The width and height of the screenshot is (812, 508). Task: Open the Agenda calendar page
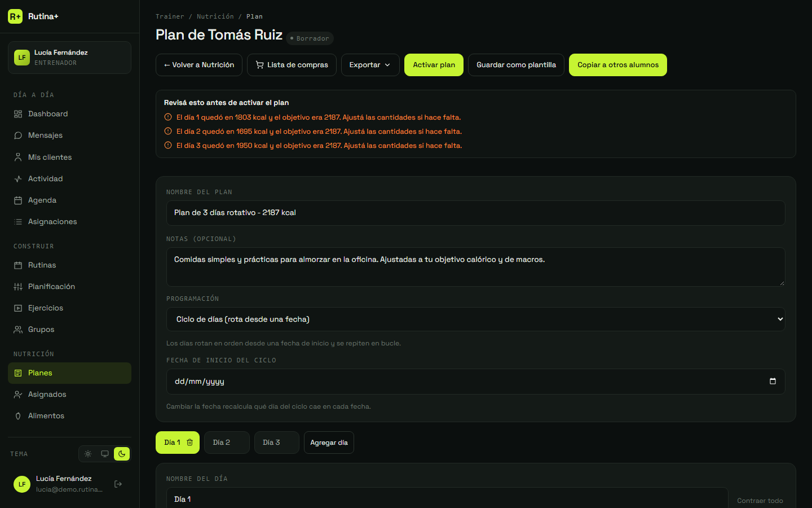69,200
